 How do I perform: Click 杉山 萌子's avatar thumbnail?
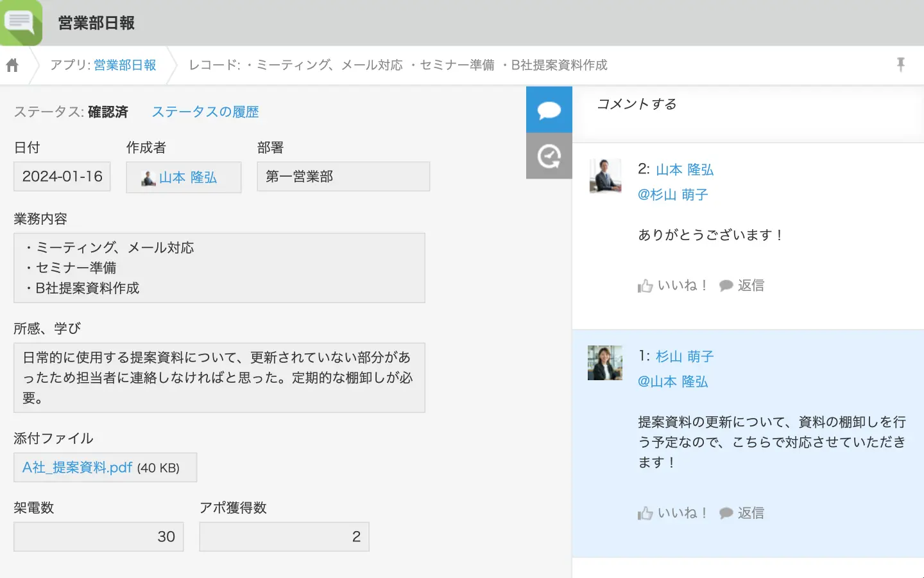[605, 363]
